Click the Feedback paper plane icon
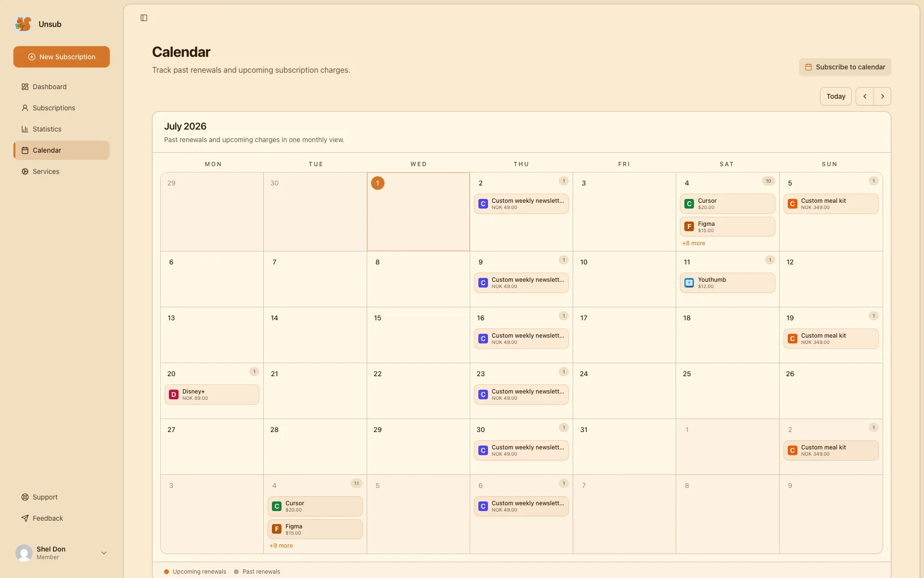This screenshot has height=578, width=924. click(x=25, y=518)
